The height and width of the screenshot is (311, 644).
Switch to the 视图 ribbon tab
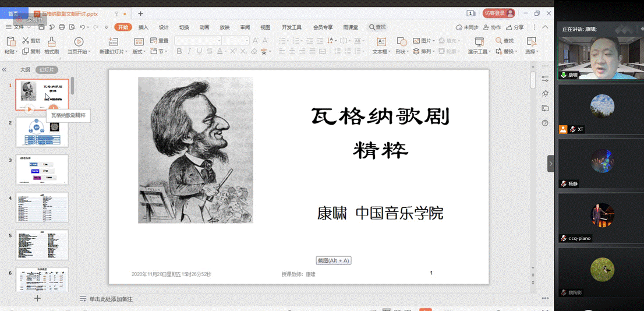266,27
